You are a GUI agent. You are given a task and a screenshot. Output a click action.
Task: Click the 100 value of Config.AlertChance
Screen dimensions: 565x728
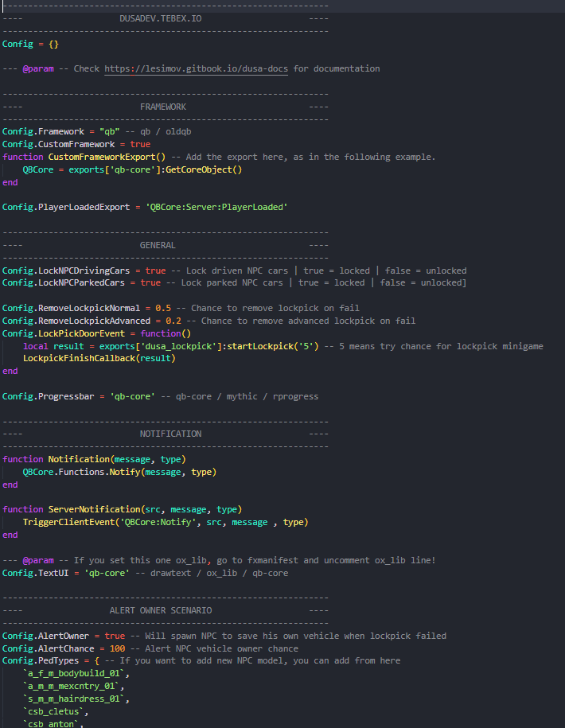pos(116,648)
